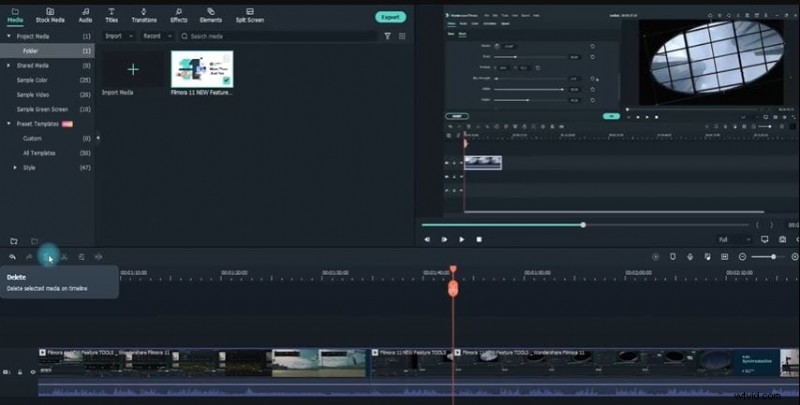Add a marker with the marker icon

[x=673, y=257]
